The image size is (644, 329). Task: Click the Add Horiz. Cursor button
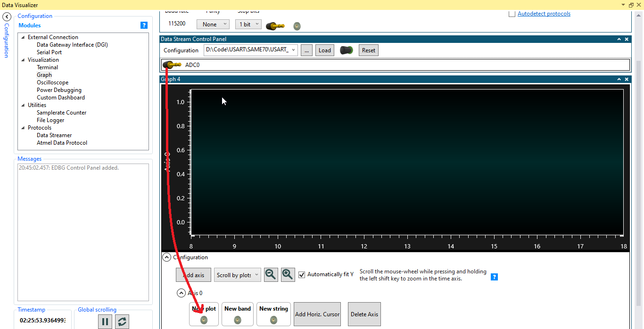(317, 314)
